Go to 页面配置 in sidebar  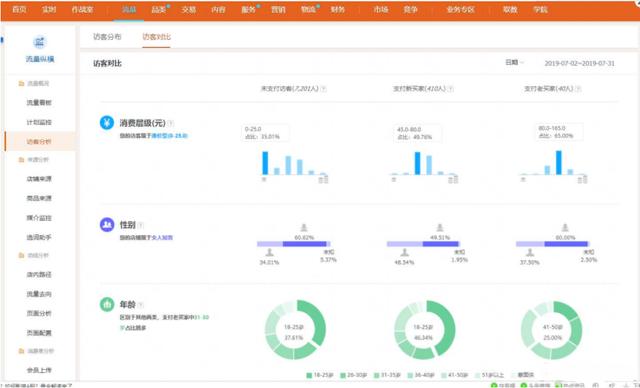click(x=39, y=333)
